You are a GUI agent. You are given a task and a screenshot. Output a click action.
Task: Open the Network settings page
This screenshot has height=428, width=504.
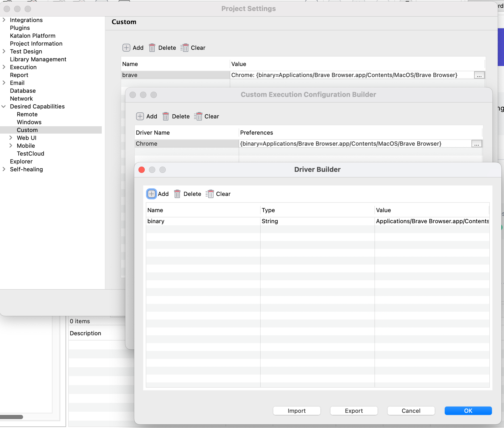click(22, 98)
